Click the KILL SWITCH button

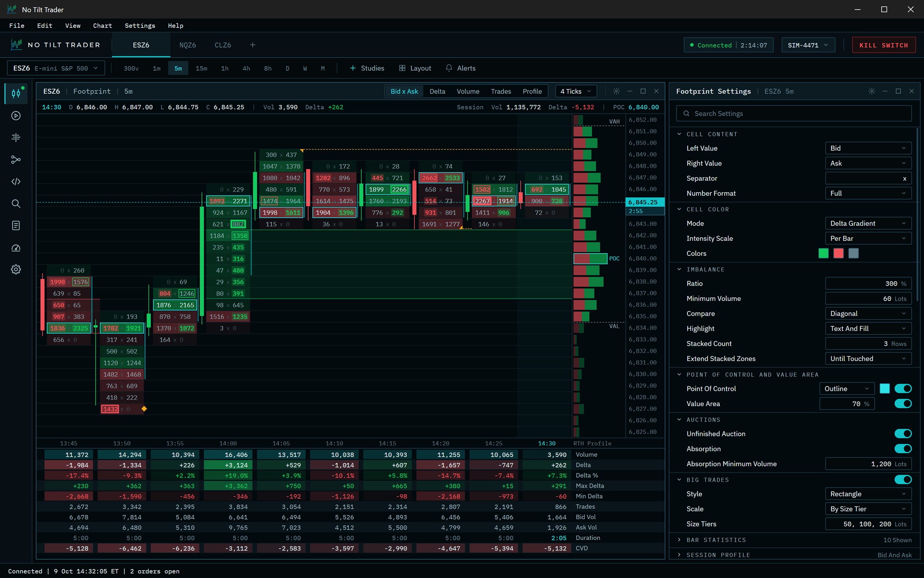point(884,45)
